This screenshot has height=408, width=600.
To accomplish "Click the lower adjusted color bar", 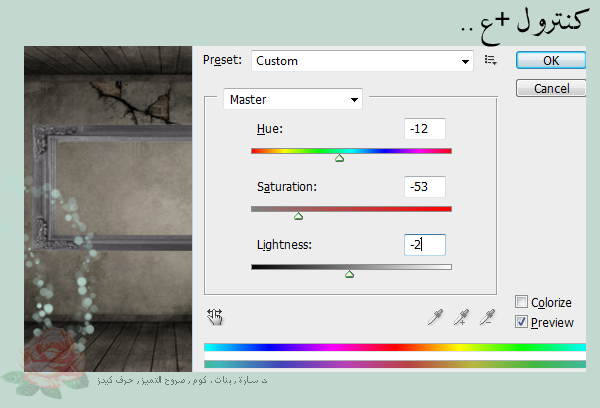I will tap(394, 365).
